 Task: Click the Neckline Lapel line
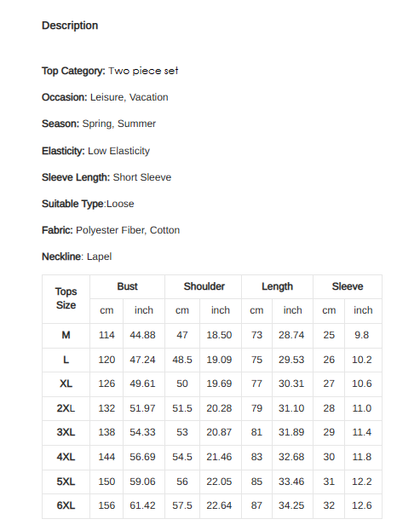(x=77, y=257)
